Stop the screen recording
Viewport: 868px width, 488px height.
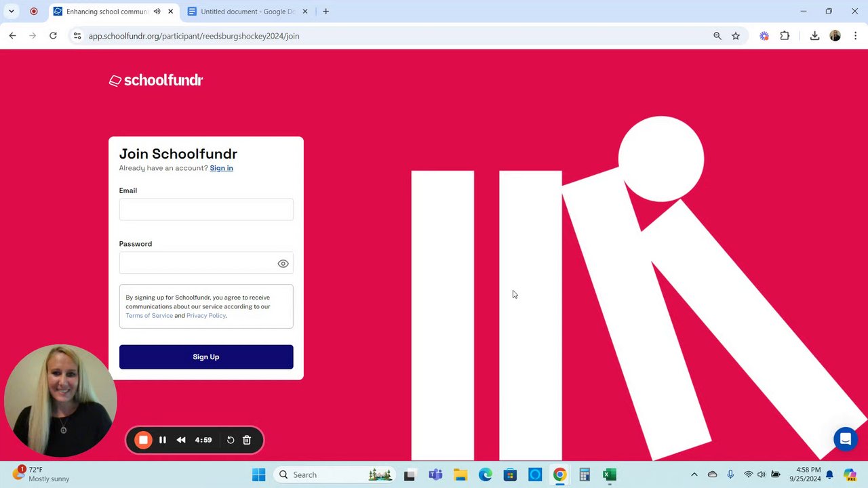143,440
